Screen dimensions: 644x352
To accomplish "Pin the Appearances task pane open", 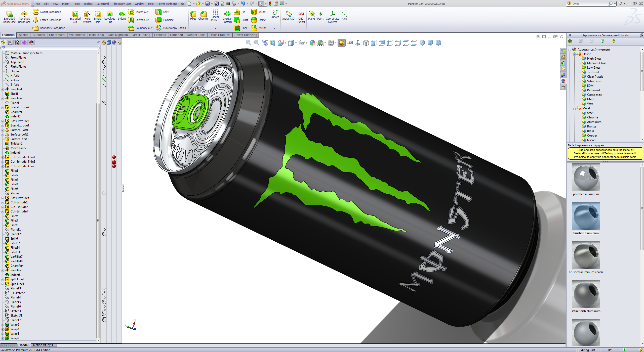I will [641, 35].
